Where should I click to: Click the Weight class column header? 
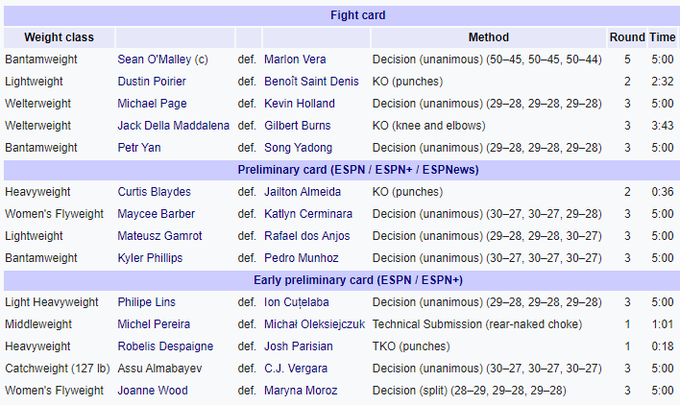point(58,37)
